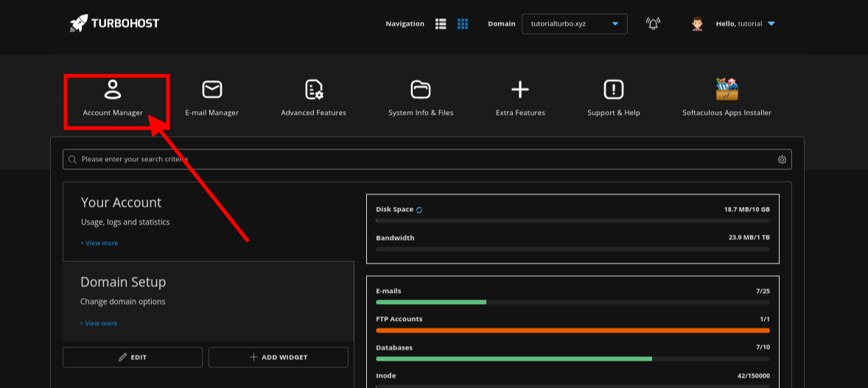Switch navigation to list view
This screenshot has height=388, width=868.
(x=441, y=24)
